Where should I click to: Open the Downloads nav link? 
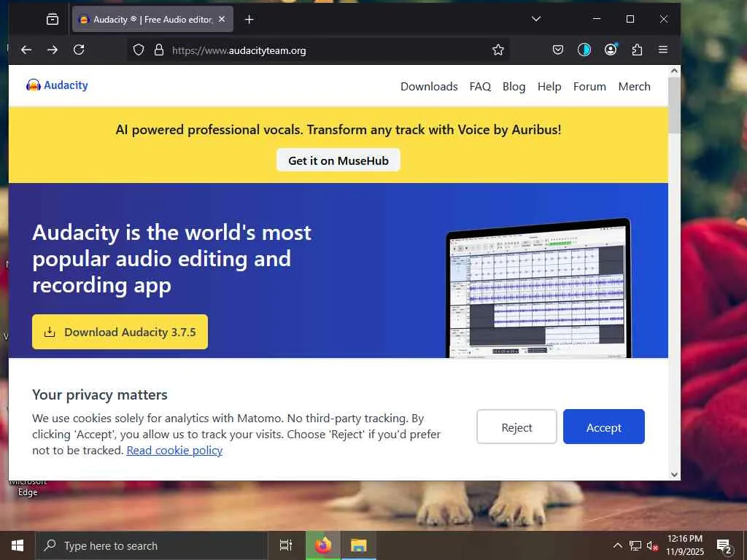(x=429, y=87)
